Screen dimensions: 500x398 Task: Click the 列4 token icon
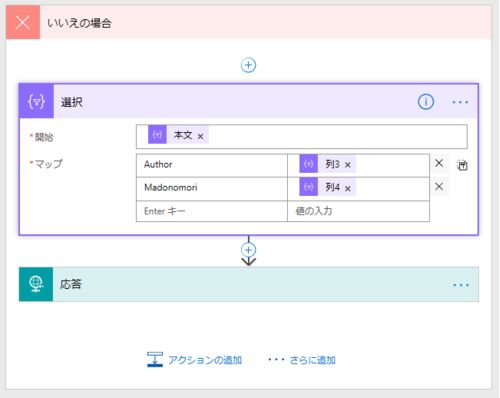[308, 187]
